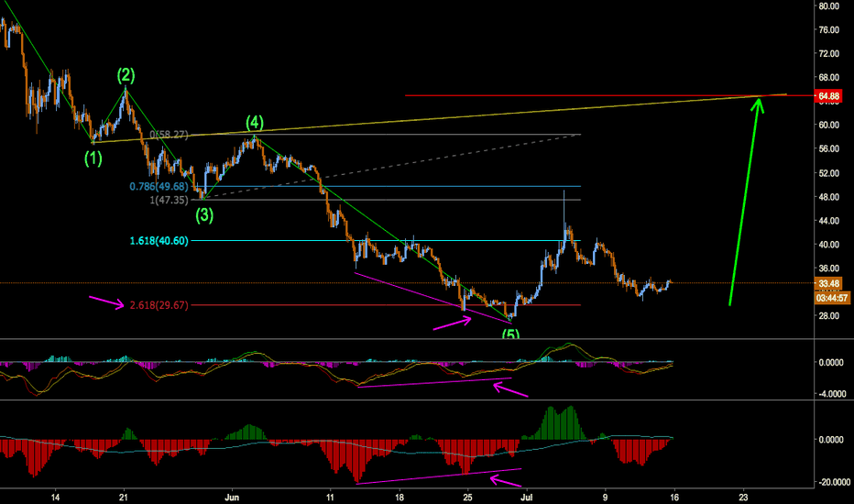Click the Elliott wave (4) label
This screenshot has height=504, width=854.
point(255,122)
